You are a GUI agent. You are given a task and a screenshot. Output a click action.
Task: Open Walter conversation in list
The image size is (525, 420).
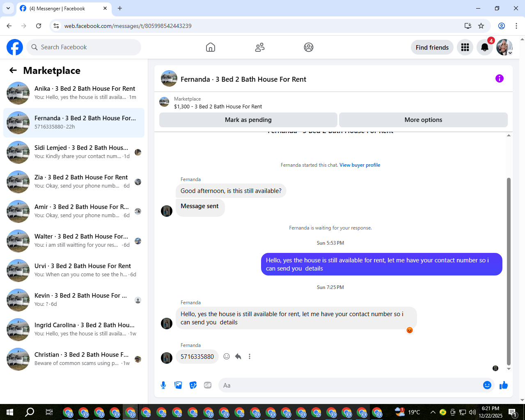74,241
